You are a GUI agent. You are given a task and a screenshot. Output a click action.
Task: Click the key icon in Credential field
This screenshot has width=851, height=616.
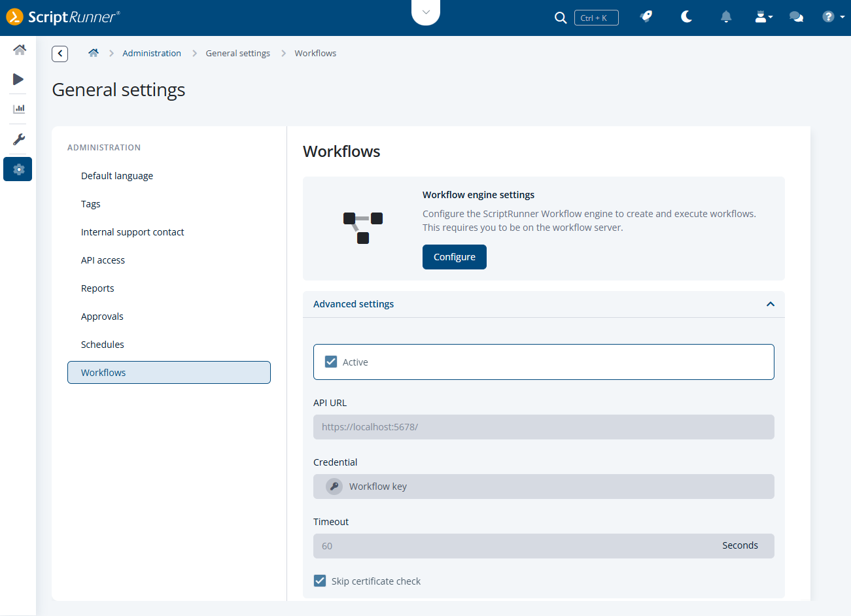tap(334, 487)
